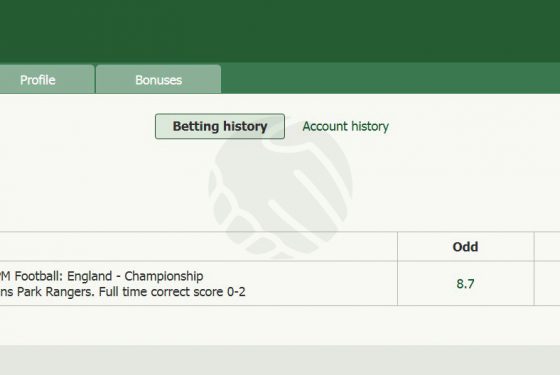Open the Account history link
The image size is (560, 375).
(x=345, y=126)
